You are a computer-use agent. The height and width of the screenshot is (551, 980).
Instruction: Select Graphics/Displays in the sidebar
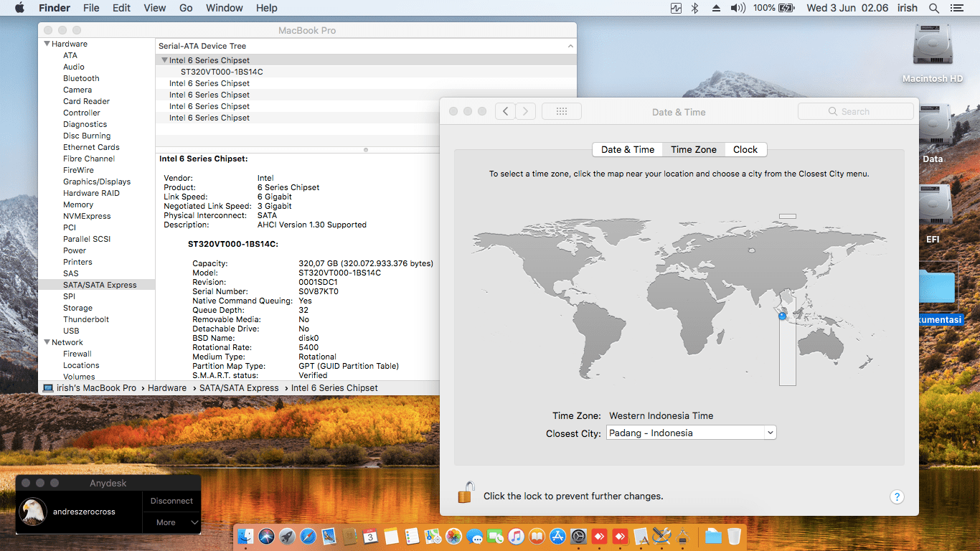96,182
